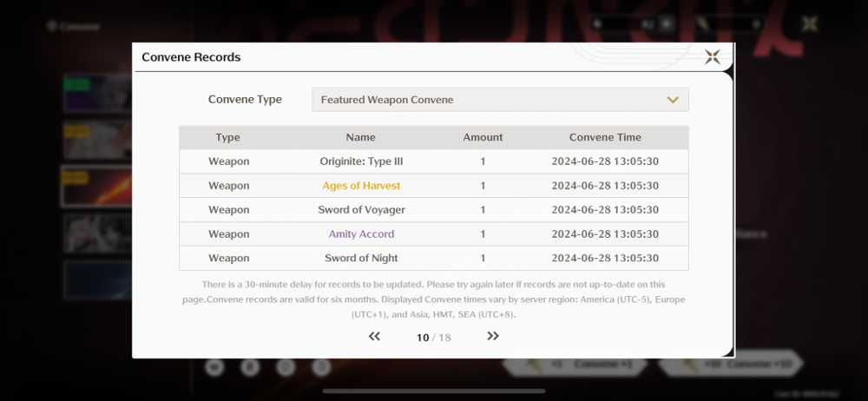Screen dimensions: 868x401
Task: Click the dropdown chevron arrow
Action: [673, 101]
